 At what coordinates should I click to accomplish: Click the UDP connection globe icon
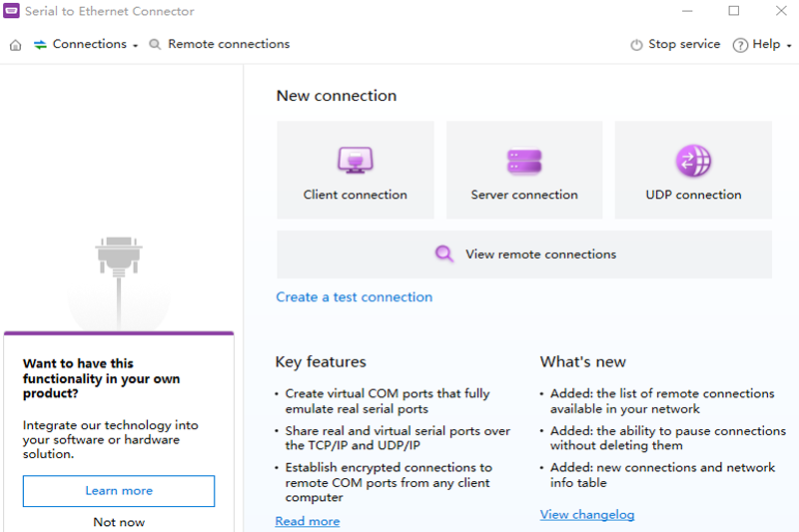point(693,161)
